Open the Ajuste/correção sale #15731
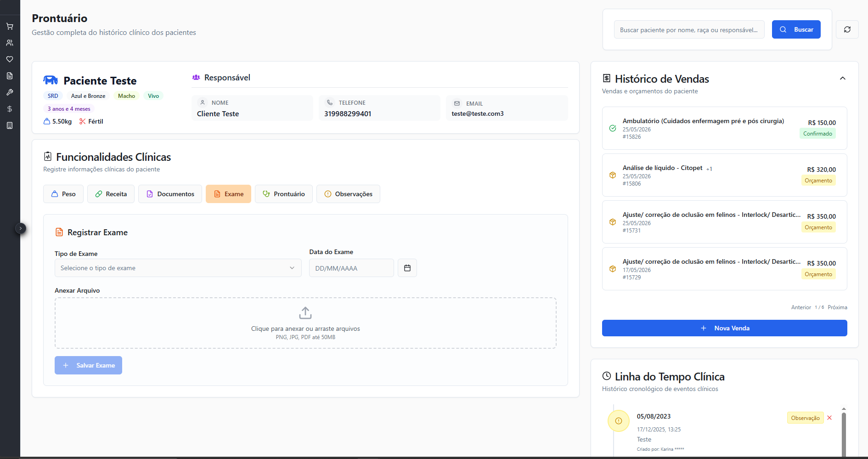Image resolution: width=868 pixels, height=459 pixels. tap(724, 222)
